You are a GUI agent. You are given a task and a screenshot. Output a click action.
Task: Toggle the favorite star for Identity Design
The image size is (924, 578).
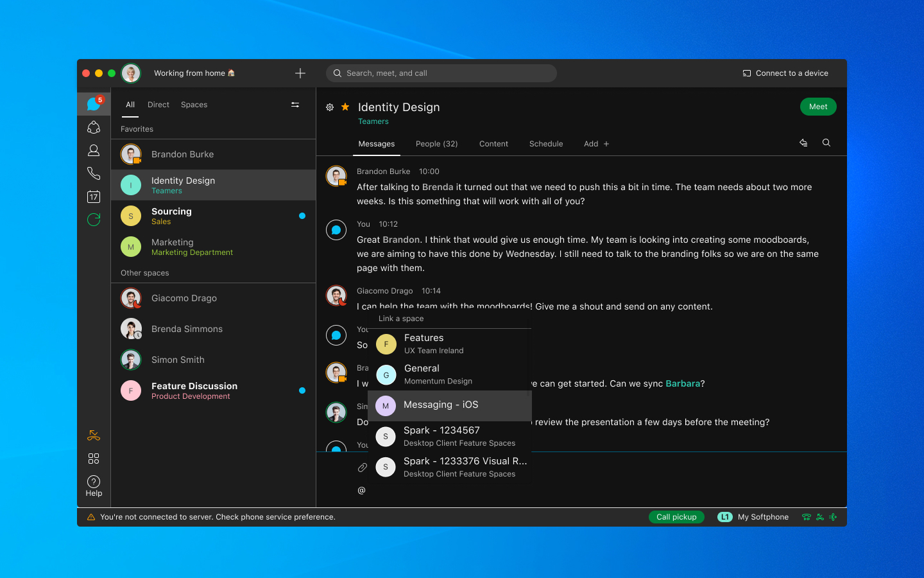[x=345, y=107]
